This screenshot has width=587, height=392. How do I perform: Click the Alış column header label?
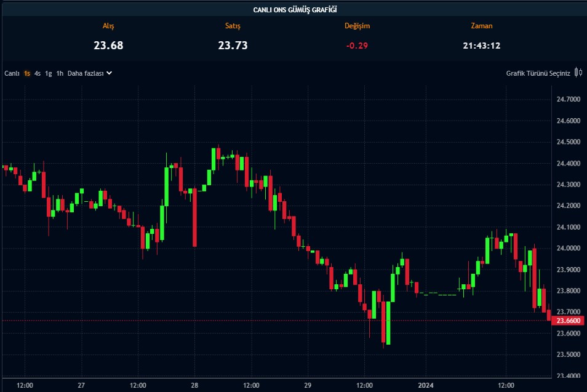[108, 26]
